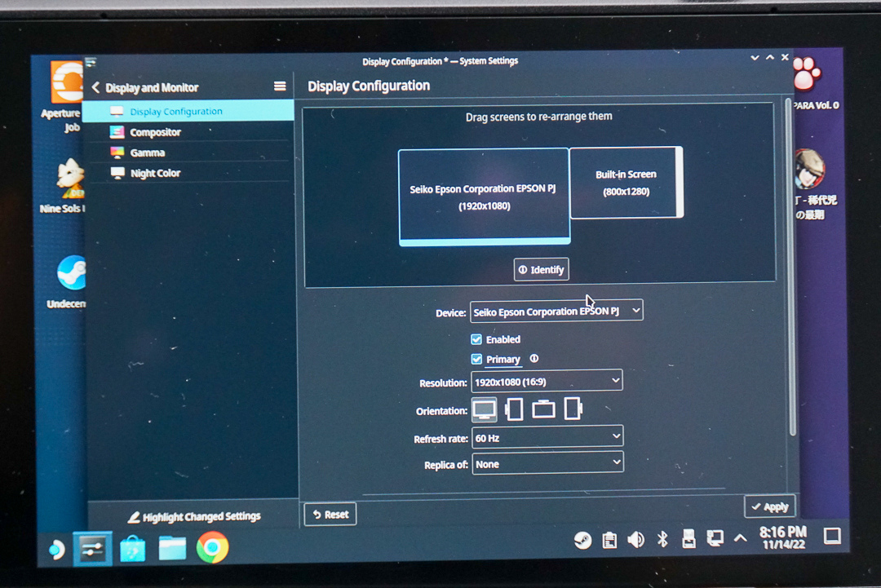Uncheck the Enabled checkbox
Image resolution: width=881 pixels, height=588 pixels.
[x=476, y=339]
